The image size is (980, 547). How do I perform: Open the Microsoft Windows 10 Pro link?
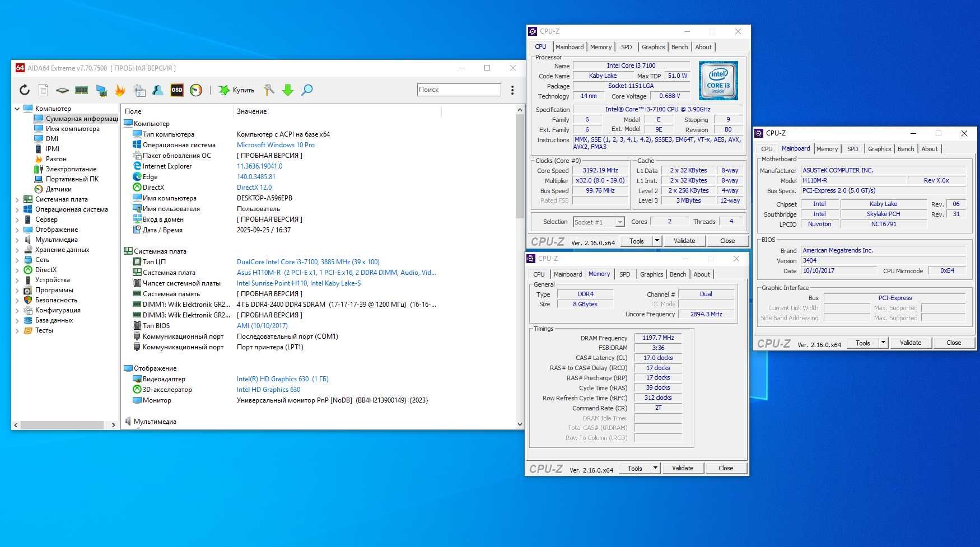[276, 145]
